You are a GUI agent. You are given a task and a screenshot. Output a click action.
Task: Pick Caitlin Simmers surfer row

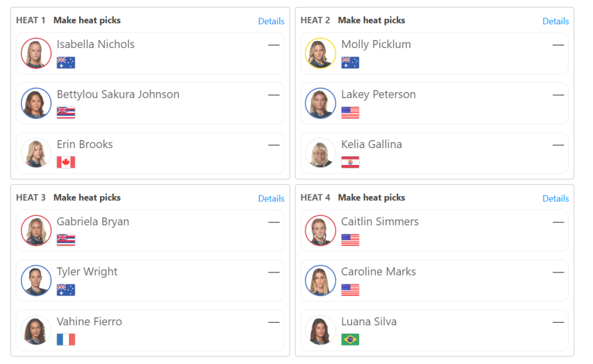pos(434,230)
